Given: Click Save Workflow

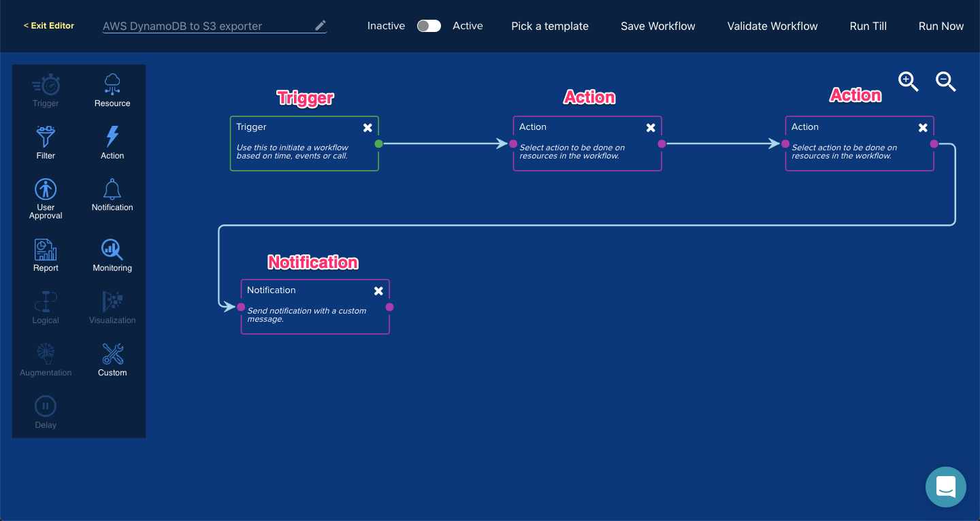Looking at the screenshot, I should point(658,26).
